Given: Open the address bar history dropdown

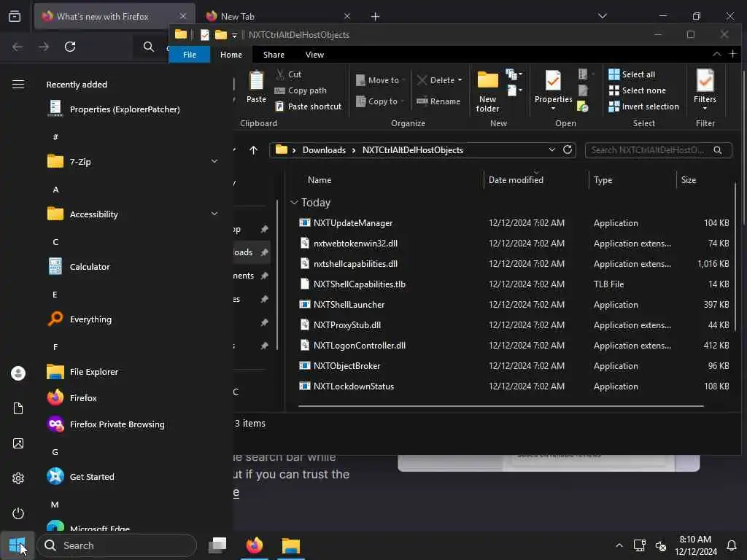Looking at the screenshot, I should click(551, 149).
